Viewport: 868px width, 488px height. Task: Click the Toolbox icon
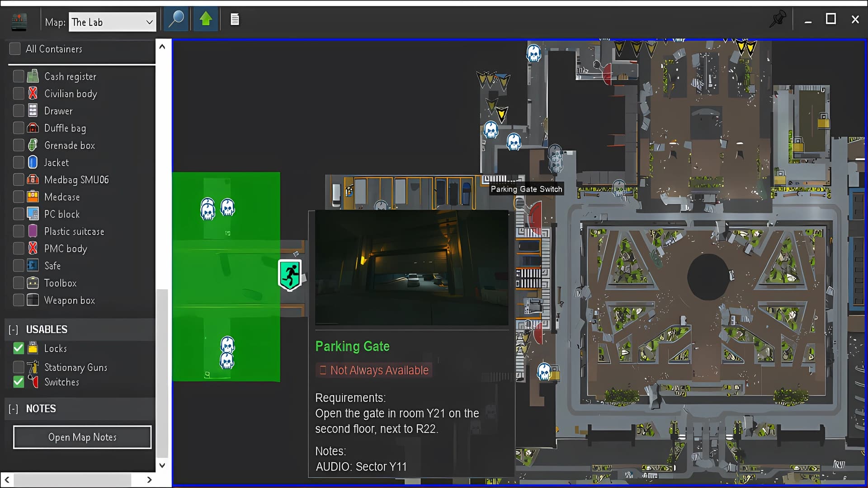[x=33, y=283]
